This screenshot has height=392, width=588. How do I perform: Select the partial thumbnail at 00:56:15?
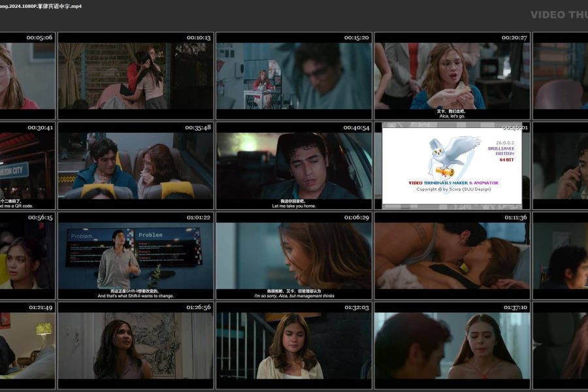[x=27, y=255]
